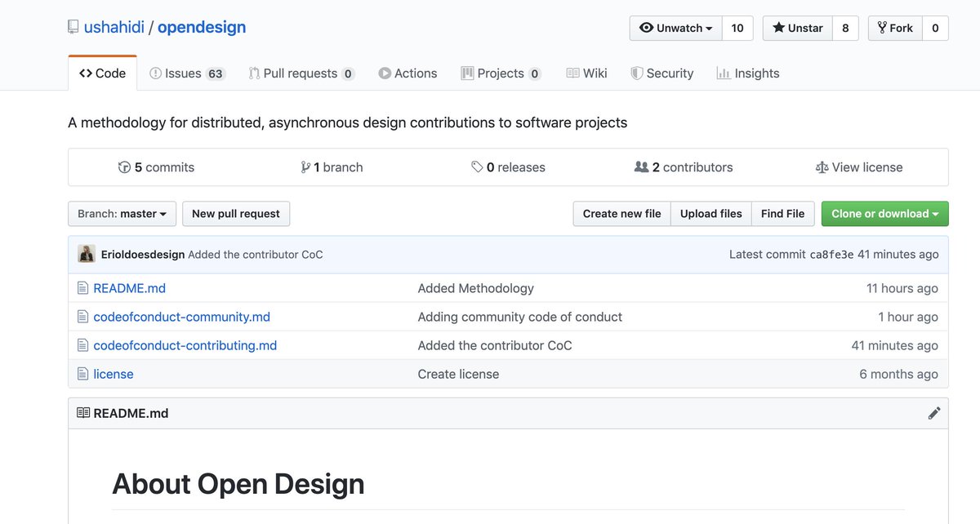Open the Insights tab

click(748, 73)
